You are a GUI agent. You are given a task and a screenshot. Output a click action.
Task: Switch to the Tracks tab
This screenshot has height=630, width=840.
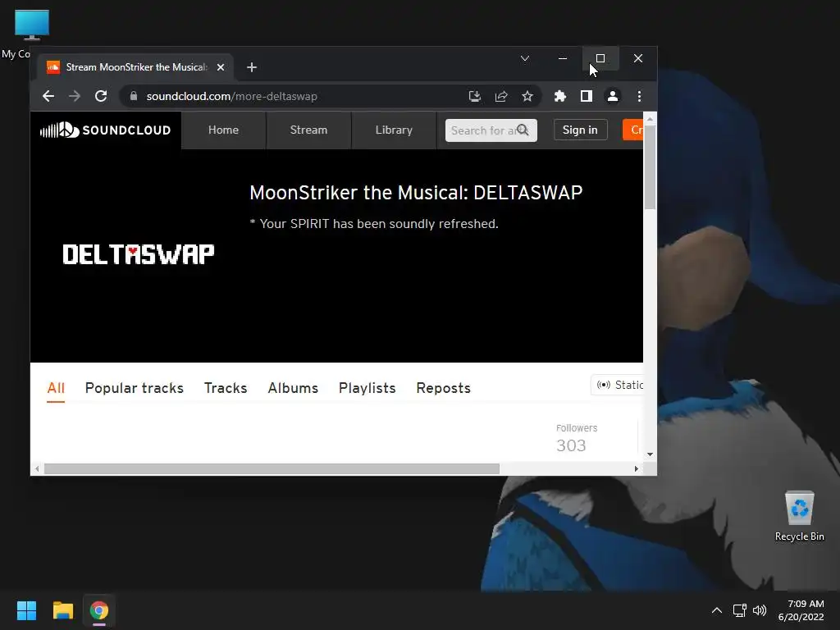[x=226, y=388]
